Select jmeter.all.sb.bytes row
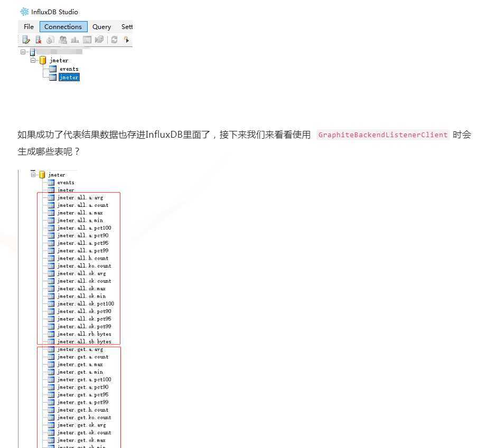 [x=84, y=342]
